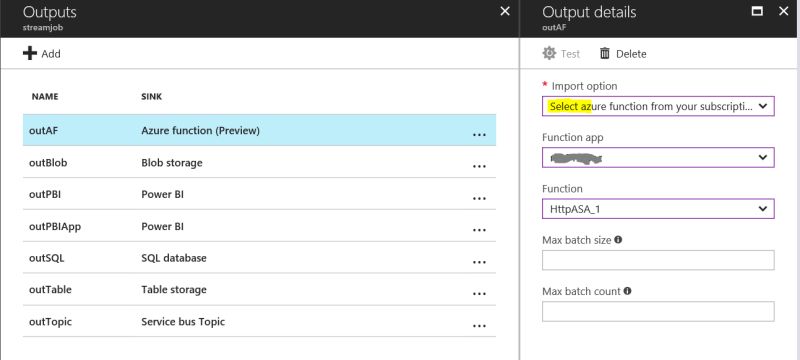Click the Power BI sink cell for outPBIApp
Viewport: 800px width, 360px height.
tap(162, 226)
